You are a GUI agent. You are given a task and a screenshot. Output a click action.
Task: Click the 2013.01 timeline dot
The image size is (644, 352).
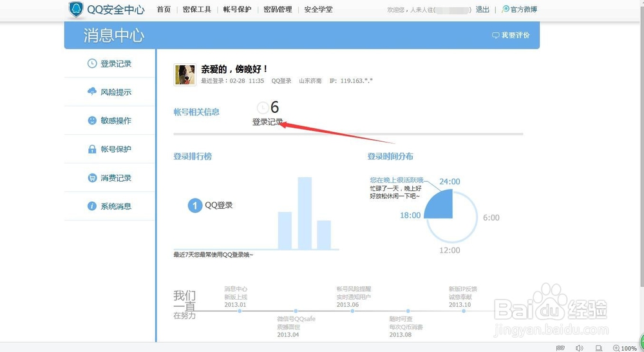click(240, 311)
